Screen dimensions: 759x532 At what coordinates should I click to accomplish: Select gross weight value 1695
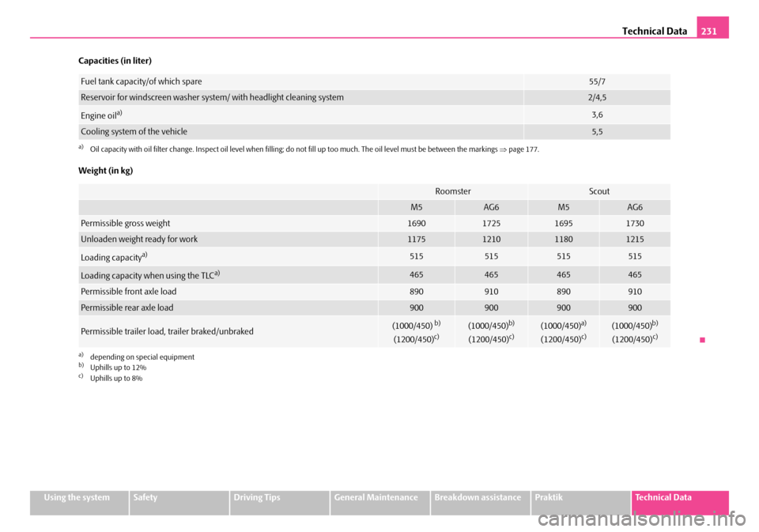tap(564, 223)
